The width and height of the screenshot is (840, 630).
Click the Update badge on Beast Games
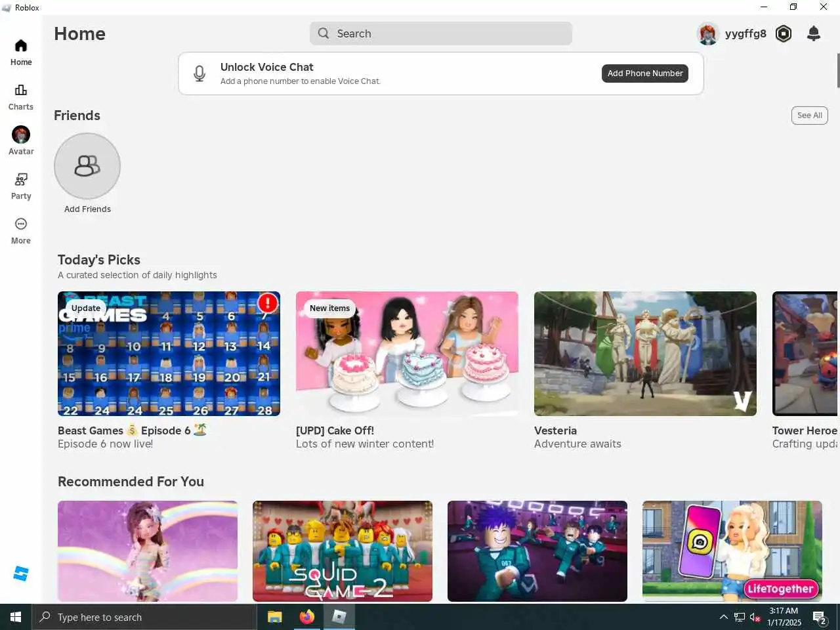click(x=86, y=308)
